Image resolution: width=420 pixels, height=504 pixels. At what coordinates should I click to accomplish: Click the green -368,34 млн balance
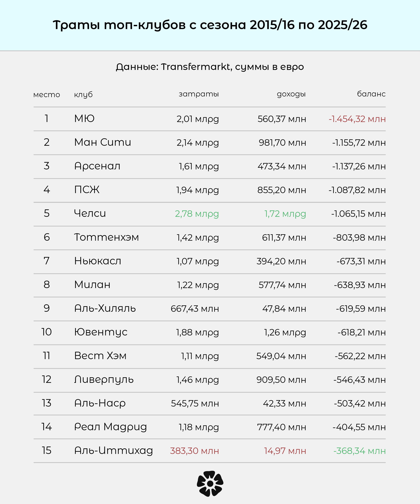pos(359,451)
